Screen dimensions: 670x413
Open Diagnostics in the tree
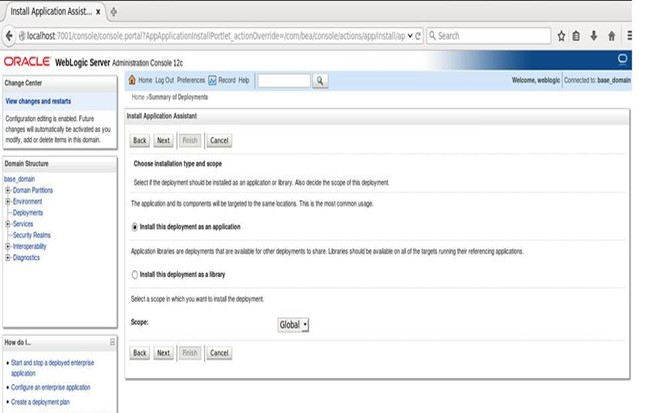pyautogui.click(x=26, y=258)
